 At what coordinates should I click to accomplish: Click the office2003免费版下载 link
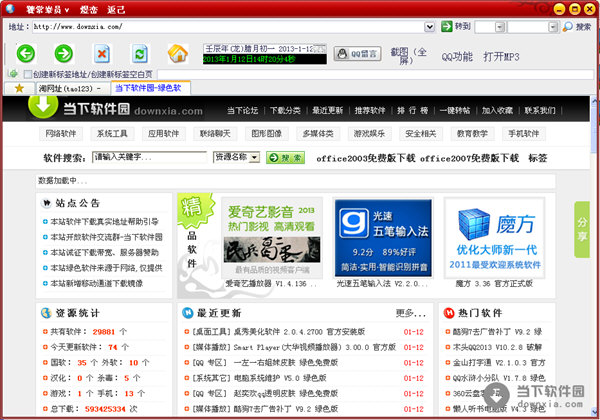[365, 158]
